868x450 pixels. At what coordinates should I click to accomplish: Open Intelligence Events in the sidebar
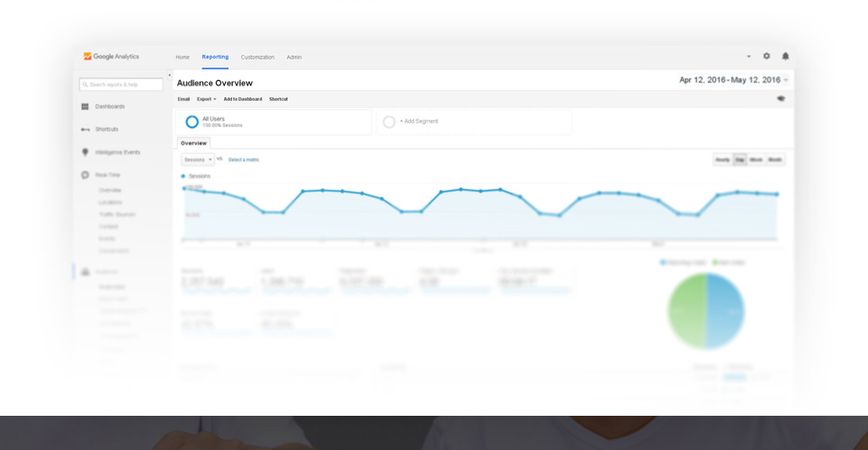(x=117, y=153)
